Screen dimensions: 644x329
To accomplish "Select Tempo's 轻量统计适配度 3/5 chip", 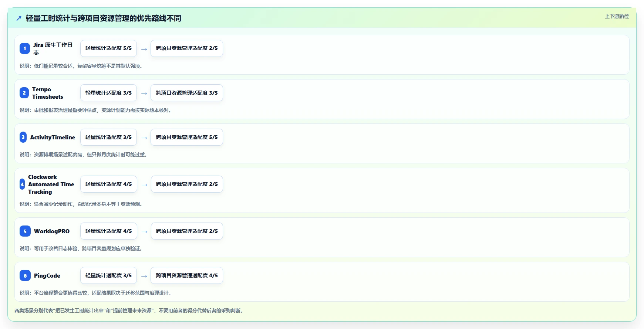I will point(108,93).
